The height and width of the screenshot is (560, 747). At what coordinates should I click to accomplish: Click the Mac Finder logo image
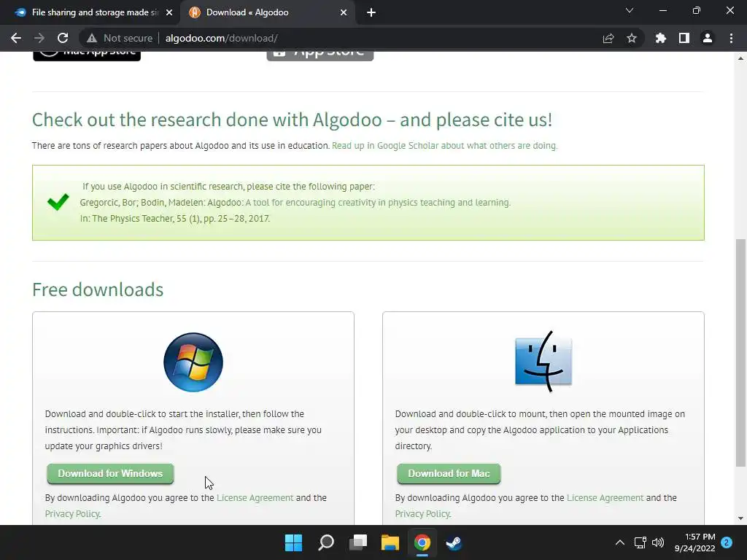point(543,362)
